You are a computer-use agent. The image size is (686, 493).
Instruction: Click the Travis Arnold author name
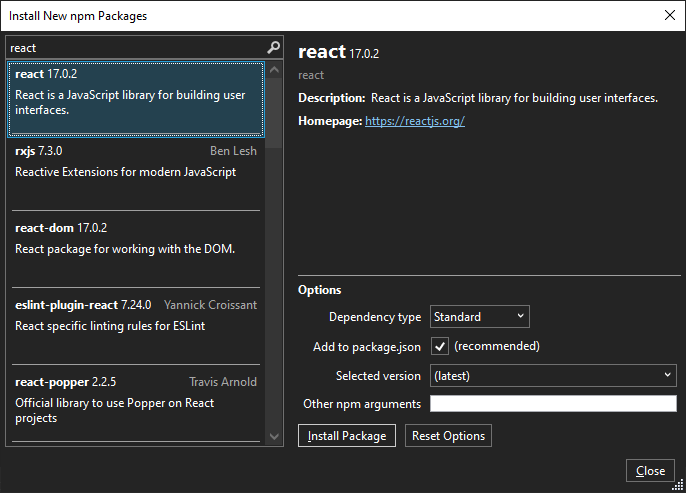point(223,382)
